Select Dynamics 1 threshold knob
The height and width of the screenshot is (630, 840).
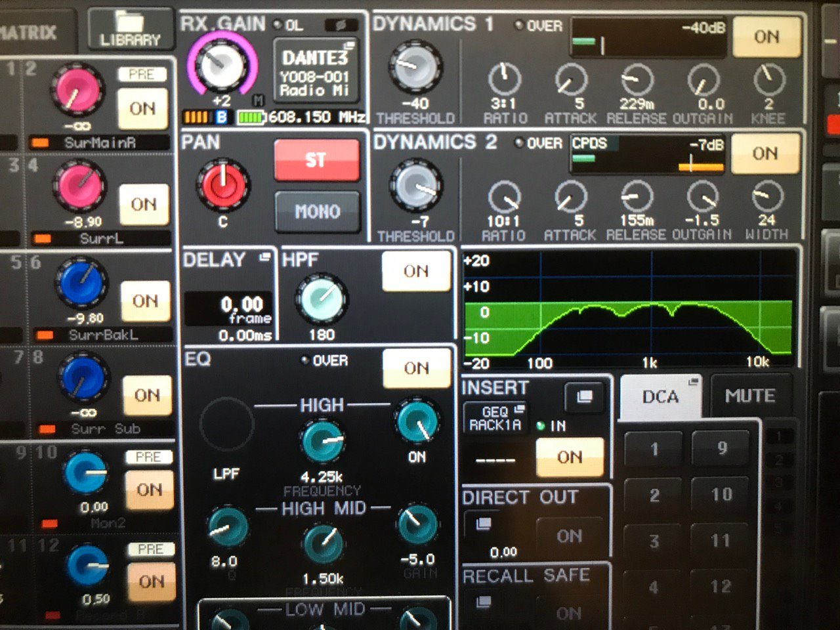coord(415,67)
